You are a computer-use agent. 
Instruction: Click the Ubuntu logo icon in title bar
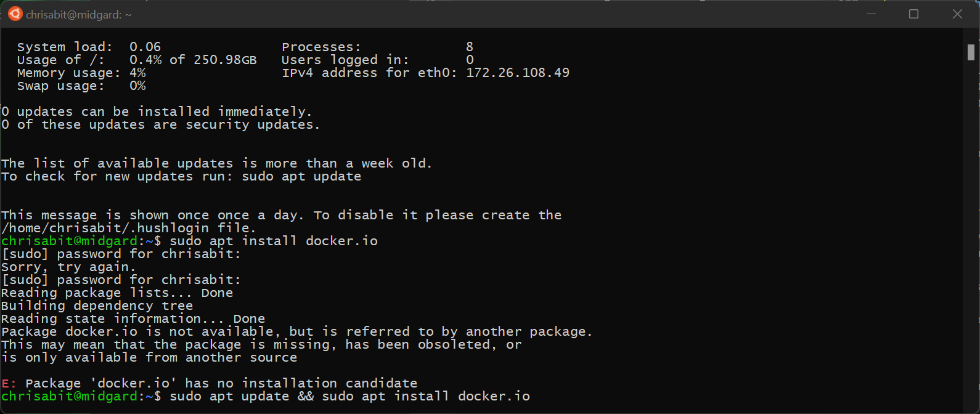click(x=15, y=14)
